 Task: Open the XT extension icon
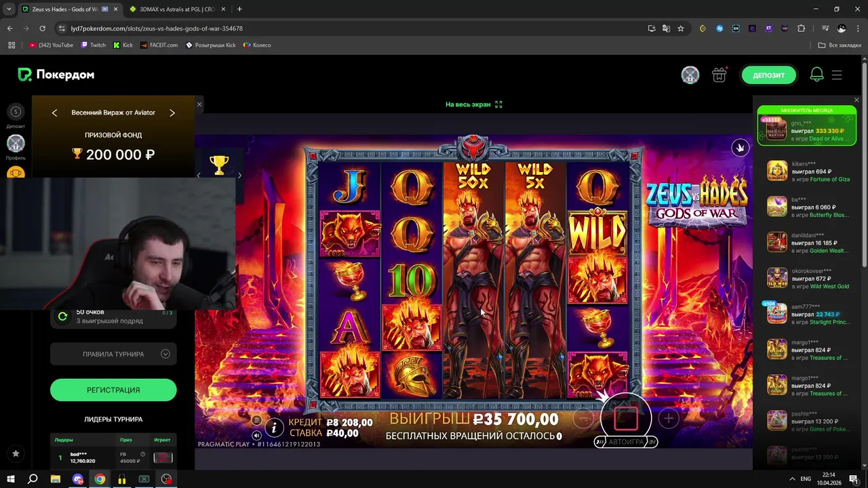(768, 28)
